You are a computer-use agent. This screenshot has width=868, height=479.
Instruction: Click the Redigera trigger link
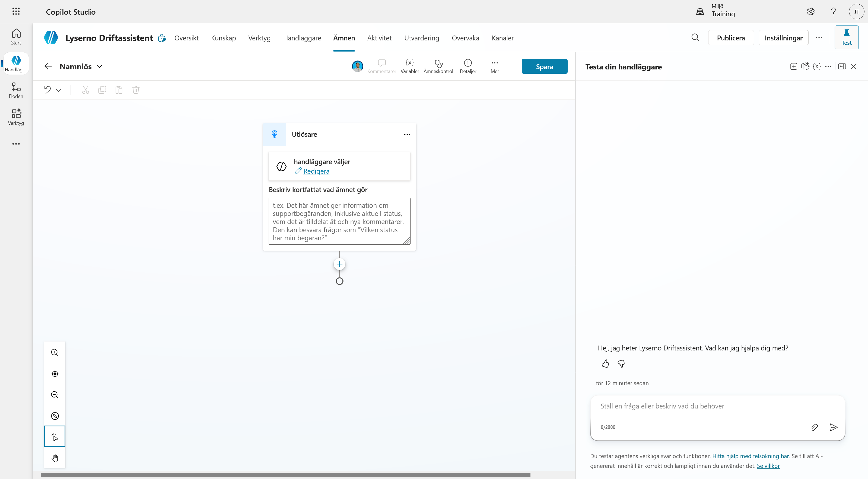316,171
